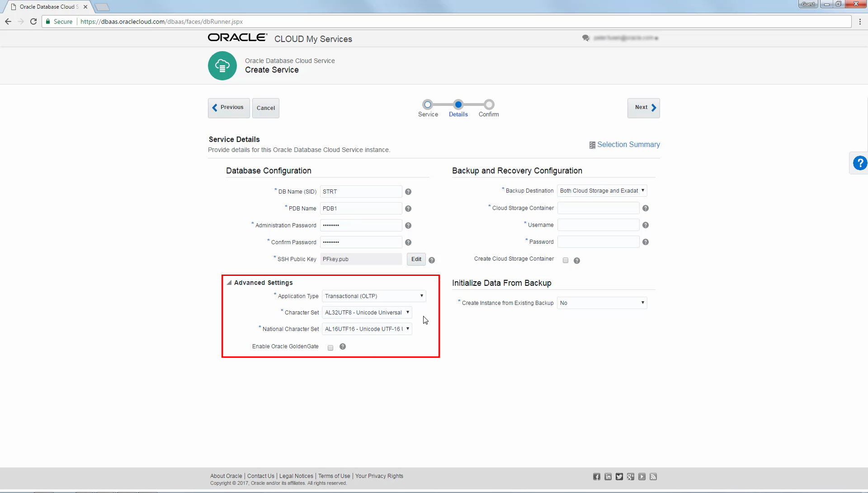The width and height of the screenshot is (868, 493).
Task: Click the DB Name (SID) field
Action: pyautogui.click(x=361, y=192)
